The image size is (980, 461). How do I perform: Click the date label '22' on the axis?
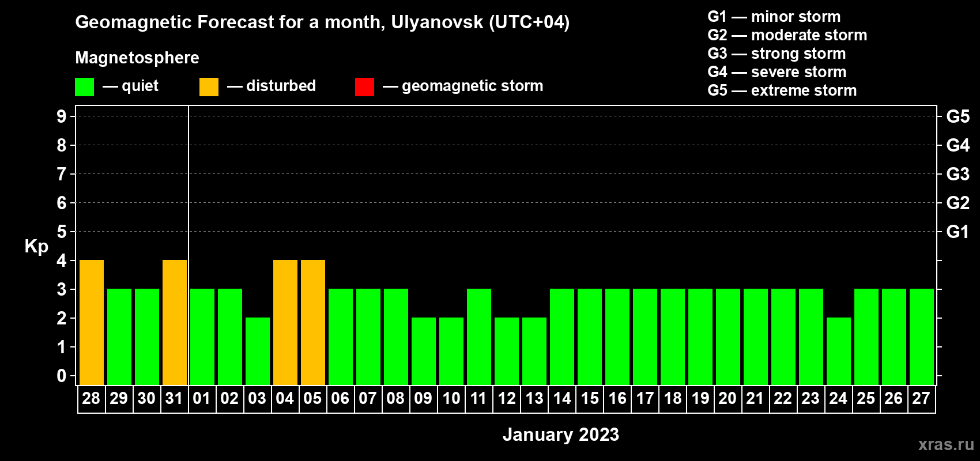[x=783, y=399]
